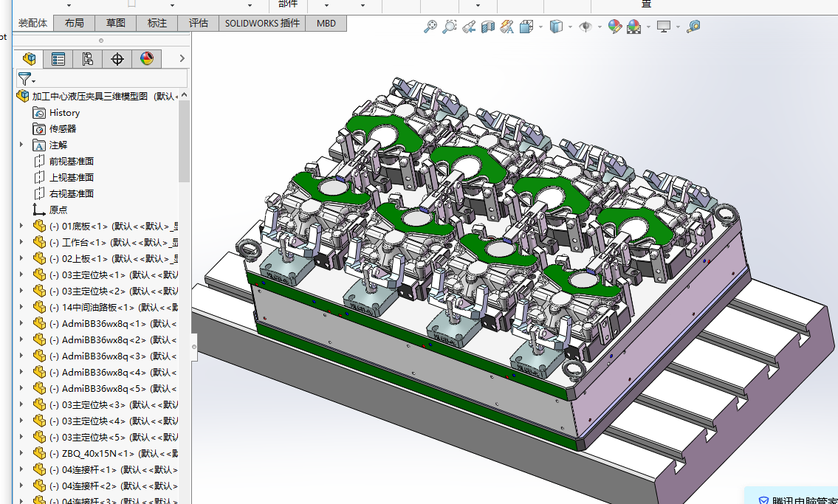Image resolution: width=838 pixels, height=504 pixels.
Task: Switch to the 草图 tab
Action: (116, 23)
